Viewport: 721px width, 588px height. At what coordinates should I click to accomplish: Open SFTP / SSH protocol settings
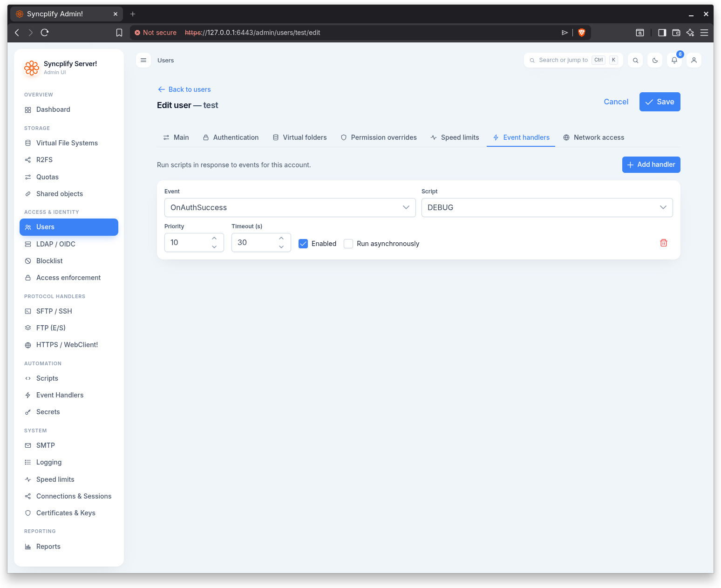pyautogui.click(x=69, y=311)
